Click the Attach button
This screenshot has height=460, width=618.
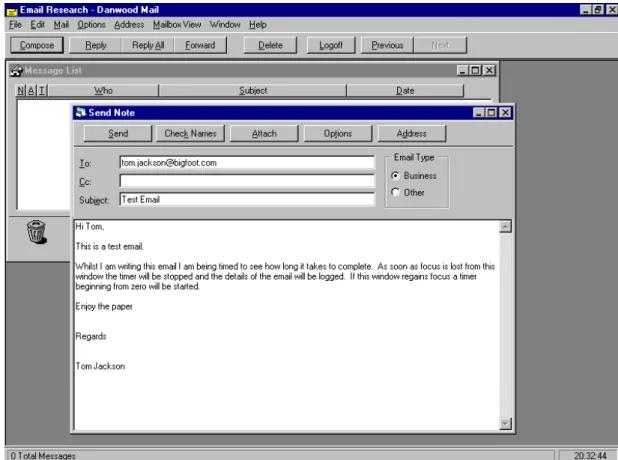[x=264, y=134]
